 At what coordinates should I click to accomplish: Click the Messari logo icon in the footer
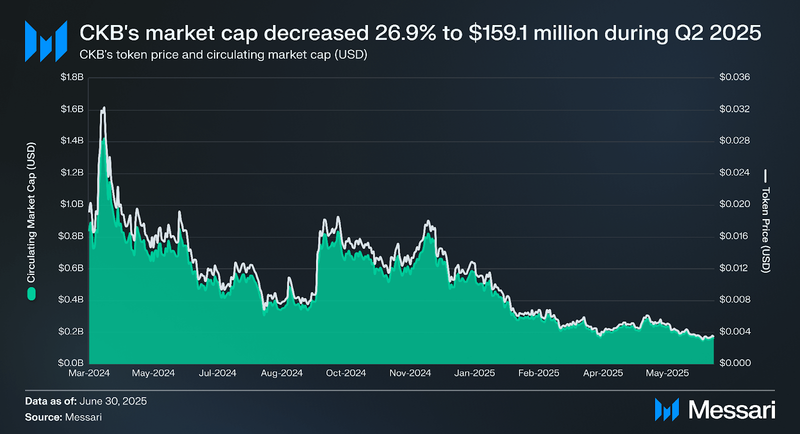pos(667,409)
